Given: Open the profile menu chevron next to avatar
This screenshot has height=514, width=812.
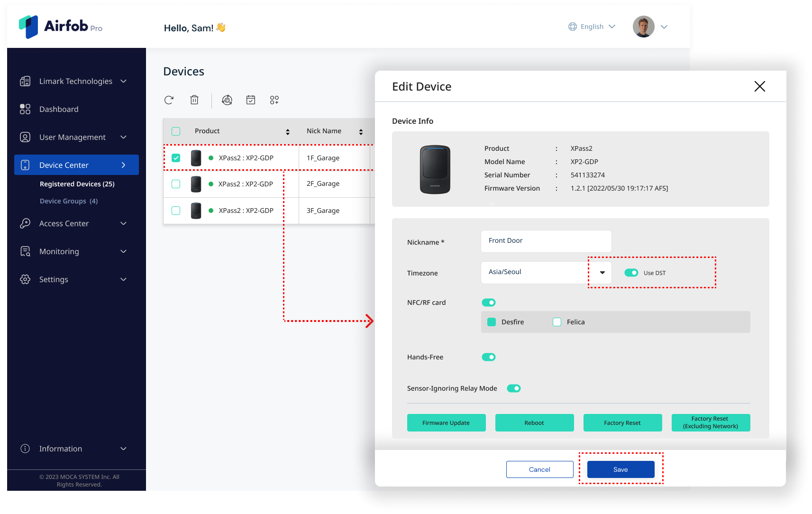Looking at the screenshot, I should click(664, 27).
